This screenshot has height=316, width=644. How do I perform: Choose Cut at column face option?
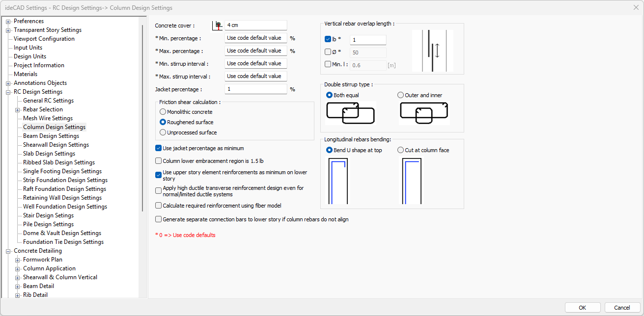[400, 150]
